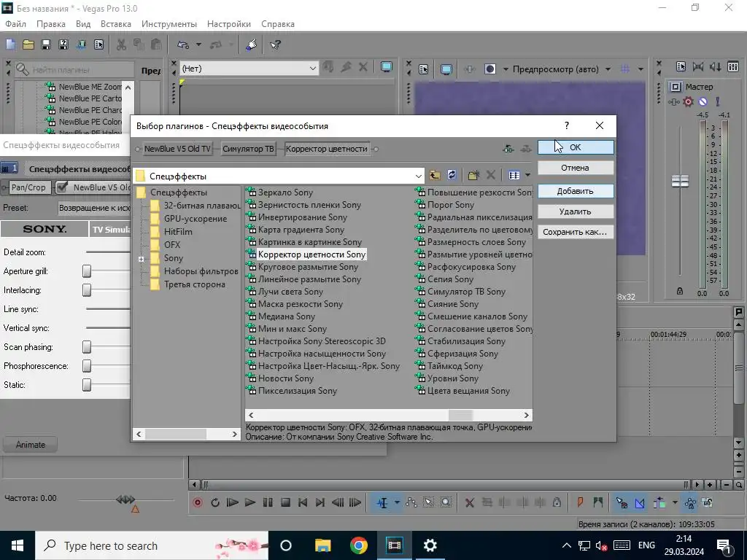Click the Отмена button

point(576,168)
